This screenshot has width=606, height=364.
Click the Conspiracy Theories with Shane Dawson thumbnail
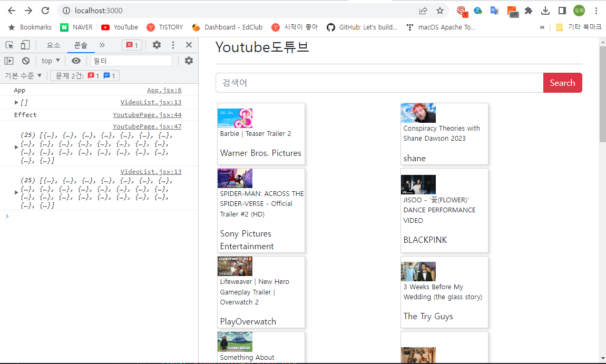click(x=418, y=113)
